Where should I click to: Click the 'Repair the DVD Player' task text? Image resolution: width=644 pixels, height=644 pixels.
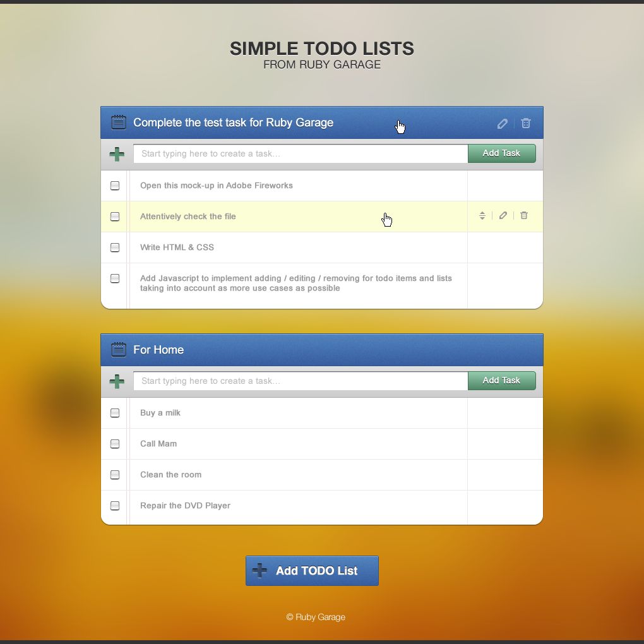(x=185, y=506)
